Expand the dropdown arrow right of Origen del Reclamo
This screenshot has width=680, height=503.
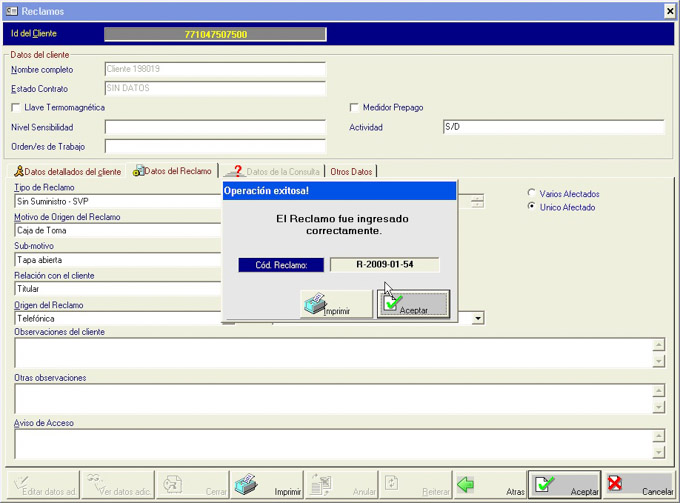coord(478,318)
